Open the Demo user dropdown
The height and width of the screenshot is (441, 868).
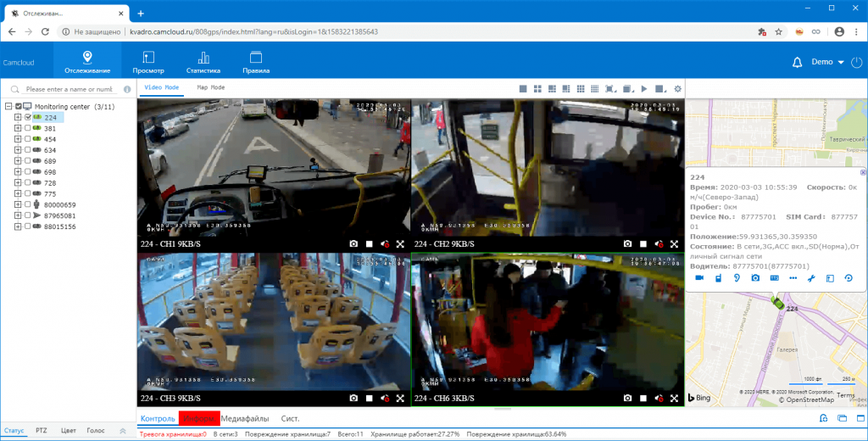827,62
